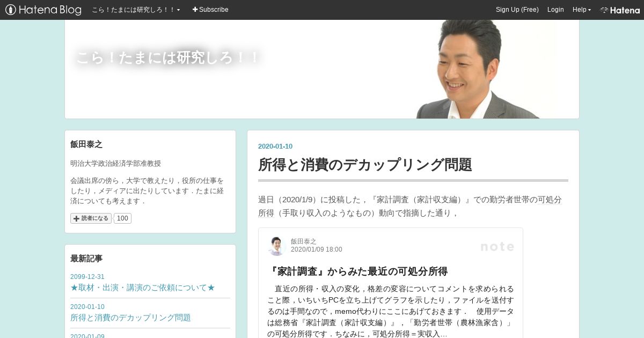
Task: Click the author avatar in the note card
Action: (x=276, y=246)
